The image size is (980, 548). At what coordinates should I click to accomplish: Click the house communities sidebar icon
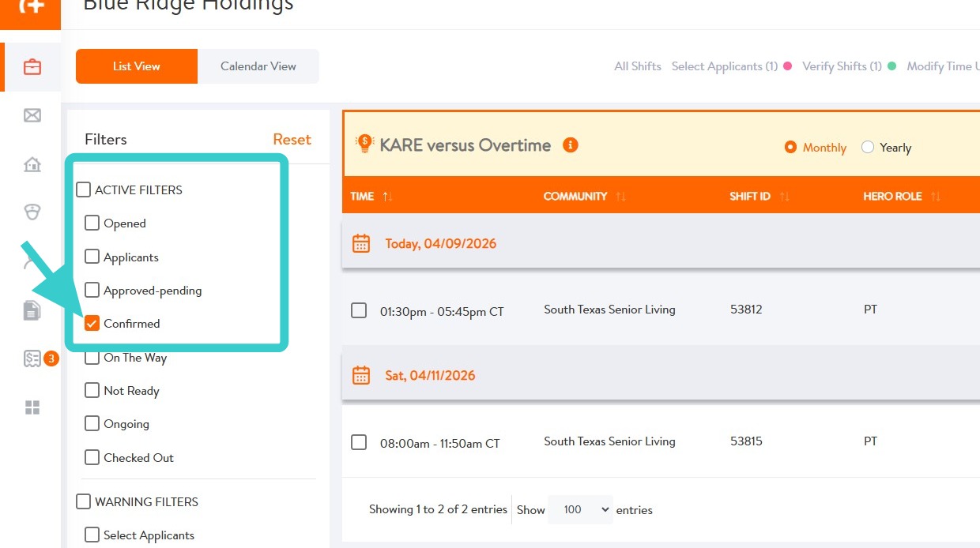point(32,164)
